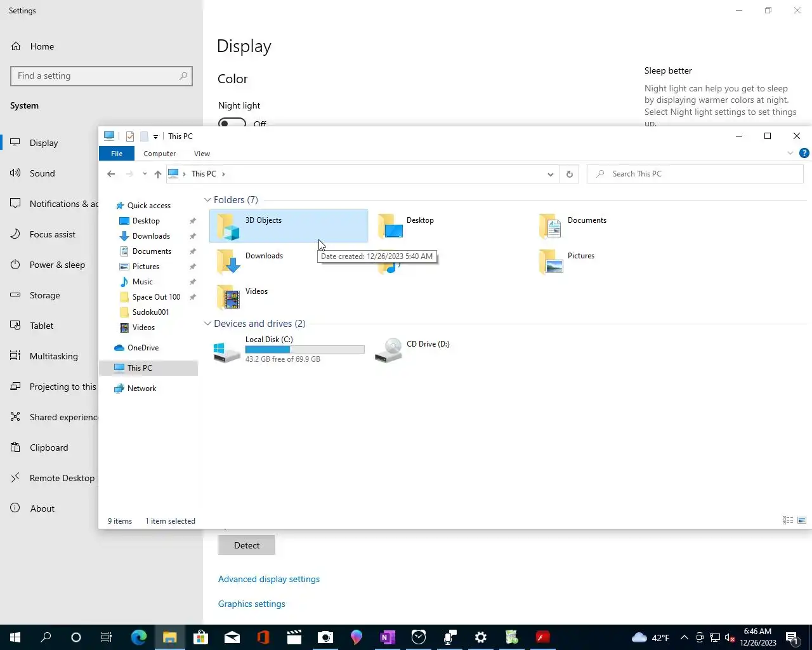Open Microsoft Edge from the taskbar

(x=139, y=637)
